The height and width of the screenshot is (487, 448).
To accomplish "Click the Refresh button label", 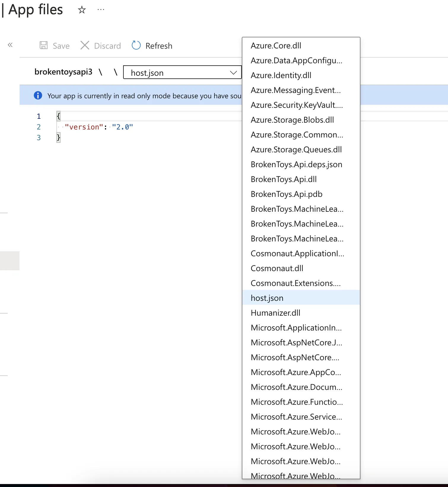I will [159, 46].
